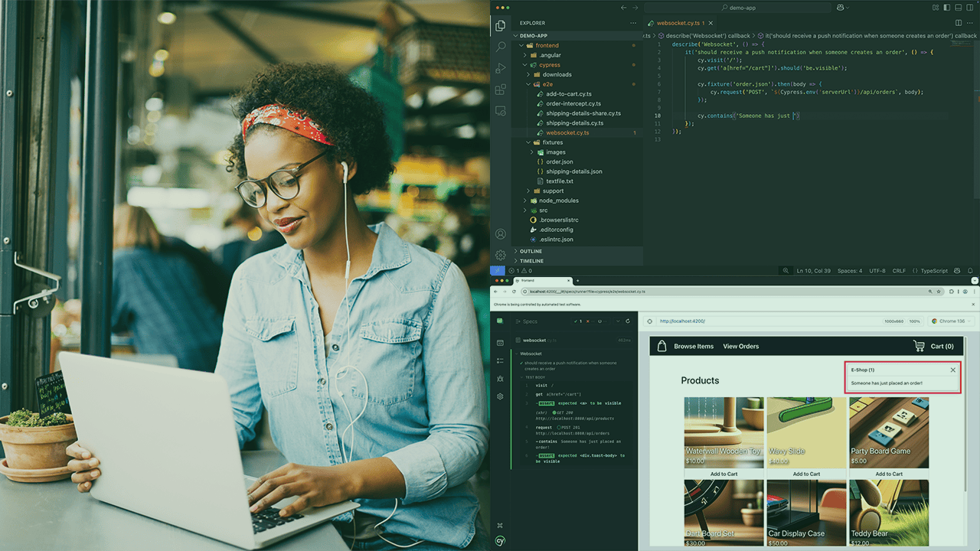This screenshot has height=551, width=980.
Task: Open the Cypress Debug bug icon in sidebar
Action: point(500,378)
